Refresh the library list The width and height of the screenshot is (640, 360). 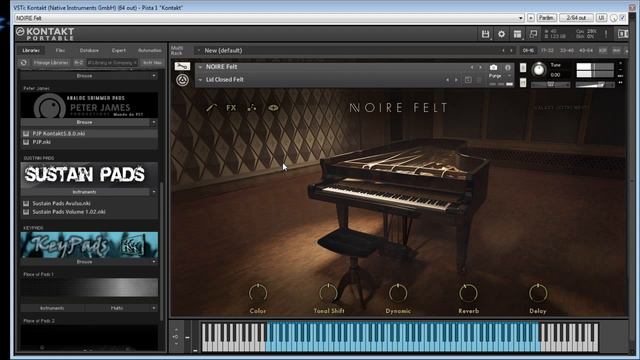(x=24, y=62)
